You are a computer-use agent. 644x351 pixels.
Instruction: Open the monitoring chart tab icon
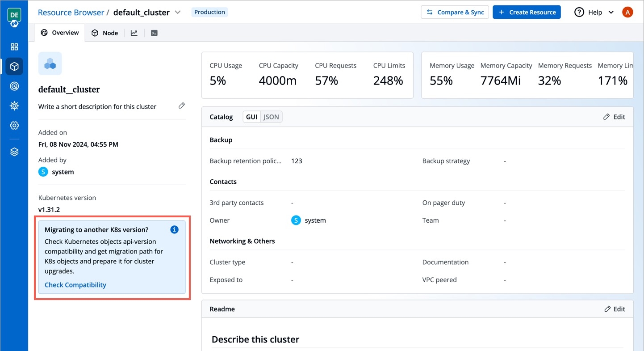(x=134, y=33)
